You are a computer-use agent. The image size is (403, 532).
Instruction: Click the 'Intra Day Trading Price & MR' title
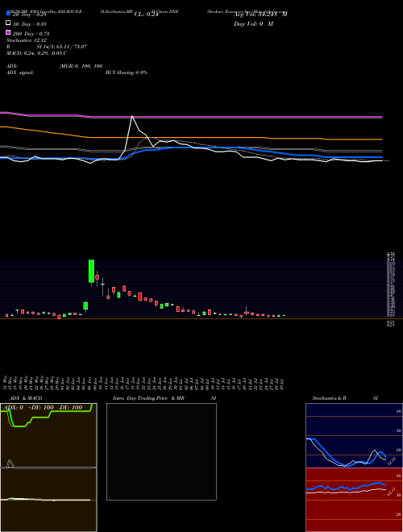(148, 398)
